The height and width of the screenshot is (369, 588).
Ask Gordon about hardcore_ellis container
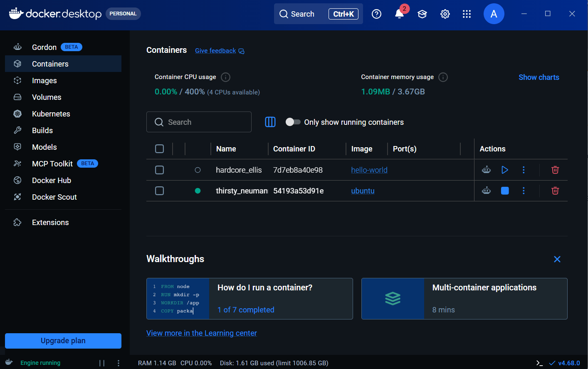click(x=486, y=170)
